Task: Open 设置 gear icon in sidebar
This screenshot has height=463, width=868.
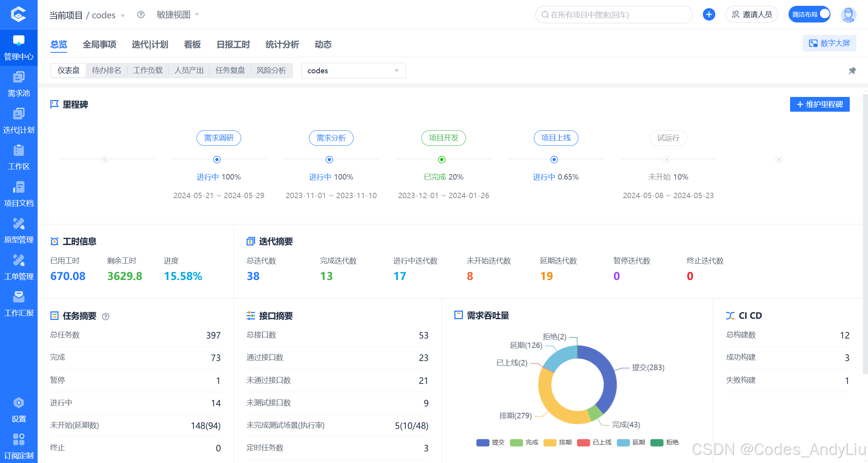Action: 19,403
